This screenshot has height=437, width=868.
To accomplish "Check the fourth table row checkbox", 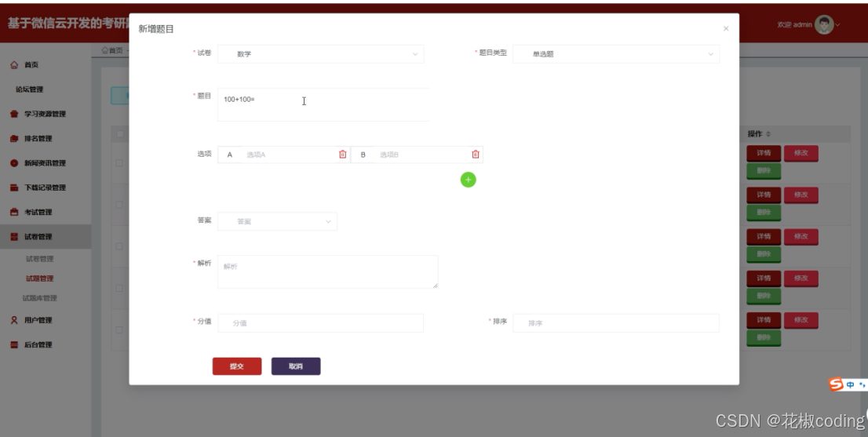I will (x=119, y=288).
